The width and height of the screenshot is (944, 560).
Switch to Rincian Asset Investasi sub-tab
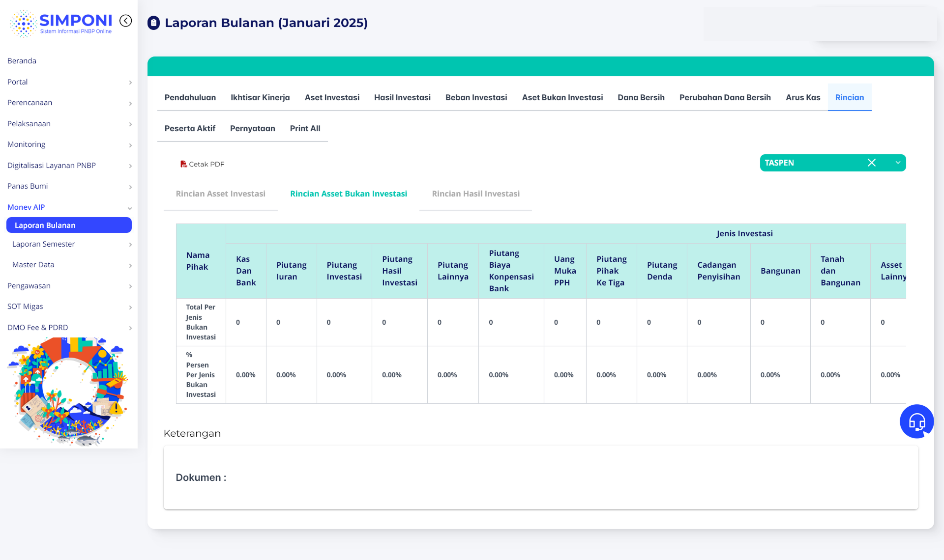[x=221, y=194]
